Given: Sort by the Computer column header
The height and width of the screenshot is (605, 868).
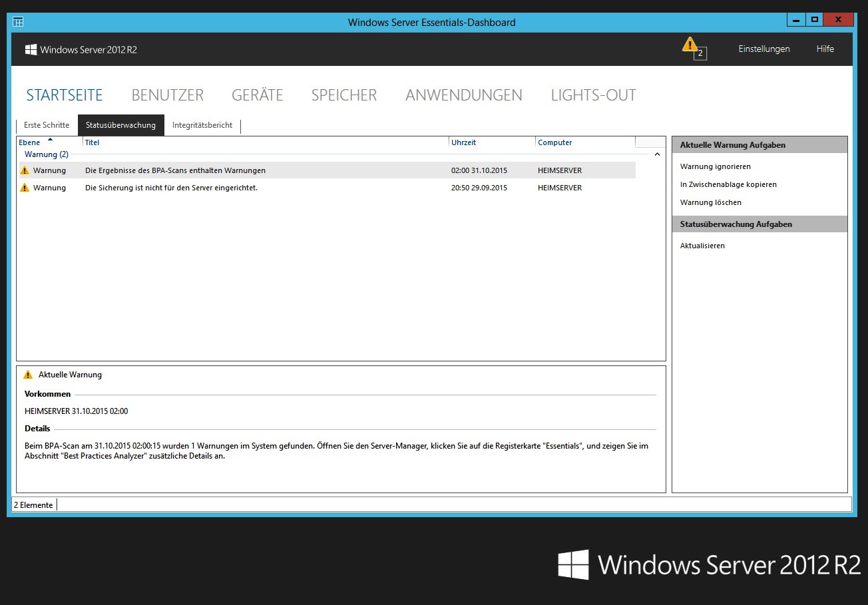Looking at the screenshot, I should pyautogui.click(x=585, y=142).
